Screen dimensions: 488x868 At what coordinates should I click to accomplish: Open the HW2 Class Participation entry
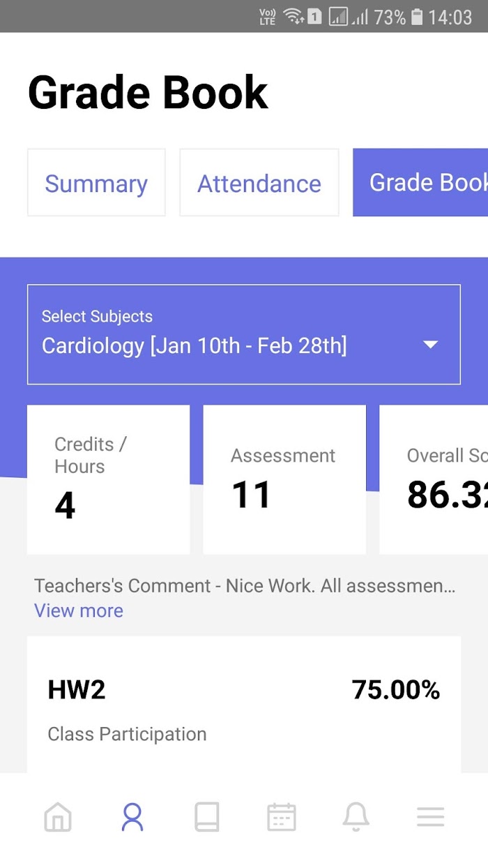[x=244, y=705]
